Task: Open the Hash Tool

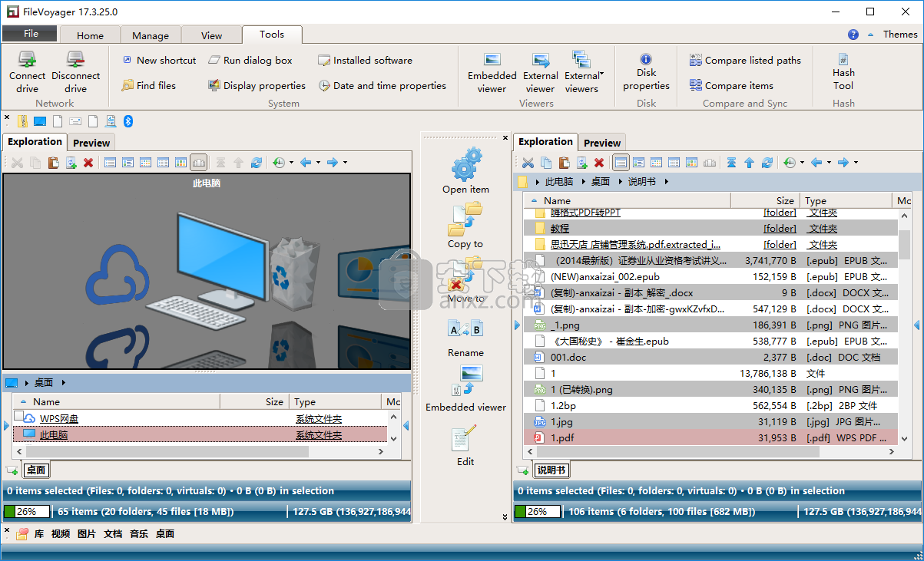Action: (x=843, y=72)
